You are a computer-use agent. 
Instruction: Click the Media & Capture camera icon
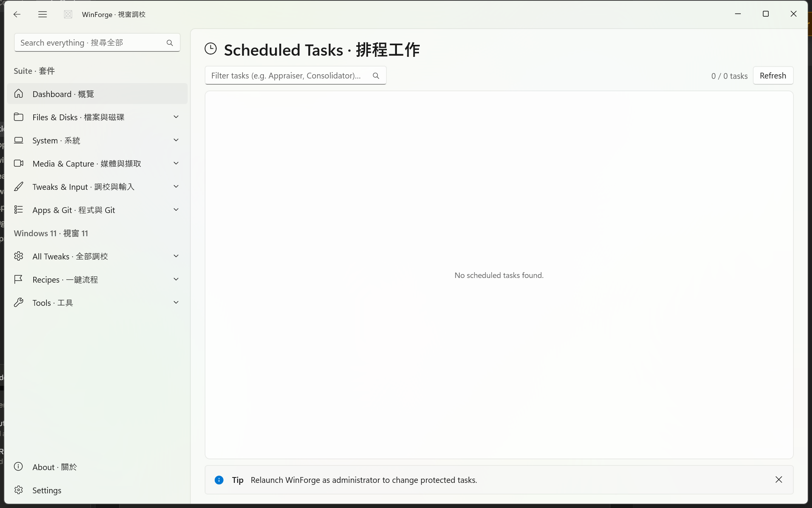click(19, 163)
